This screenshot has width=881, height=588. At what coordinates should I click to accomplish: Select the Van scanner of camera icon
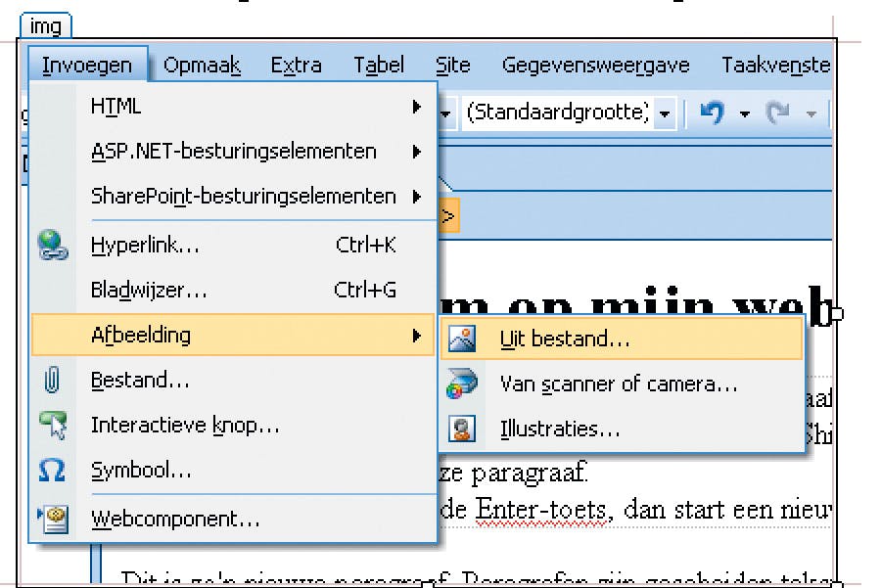tap(460, 384)
